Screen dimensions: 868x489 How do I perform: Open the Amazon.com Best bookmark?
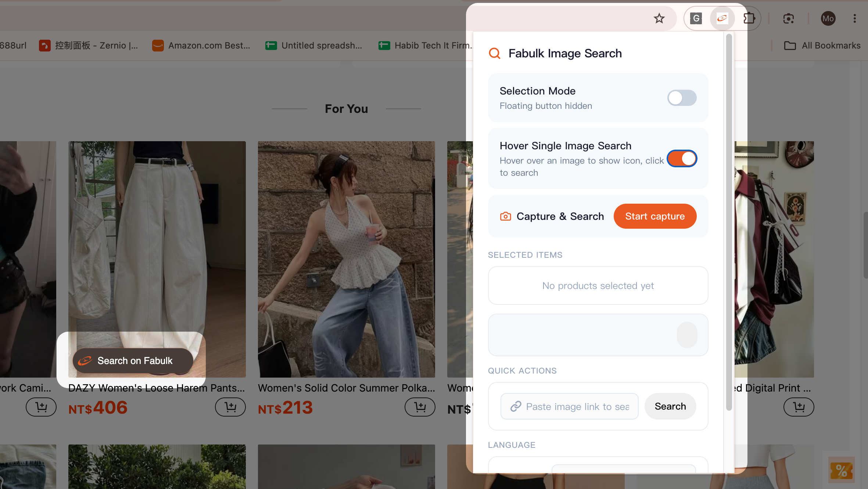click(201, 46)
